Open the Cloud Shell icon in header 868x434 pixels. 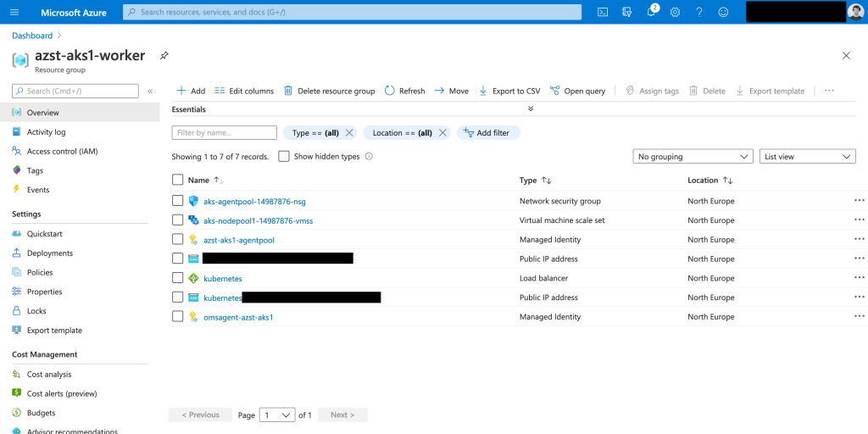tap(603, 12)
